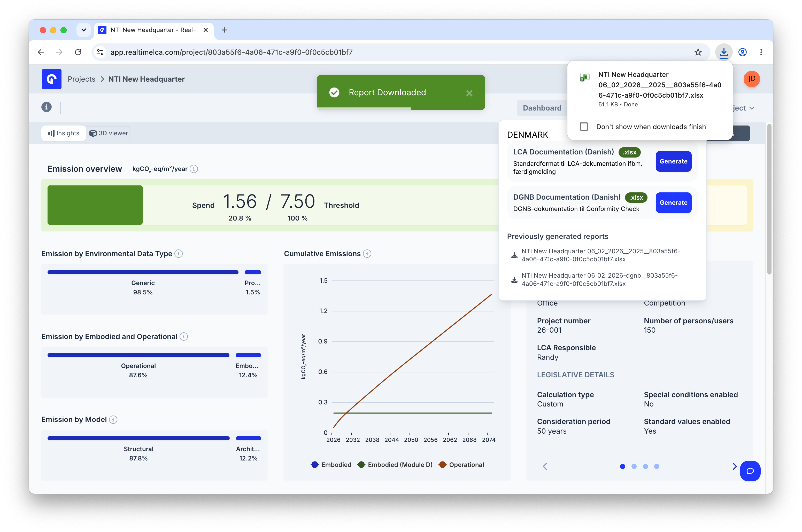802x532 pixels.
Task: Show info for Emission overview unit
Action: point(194,169)
